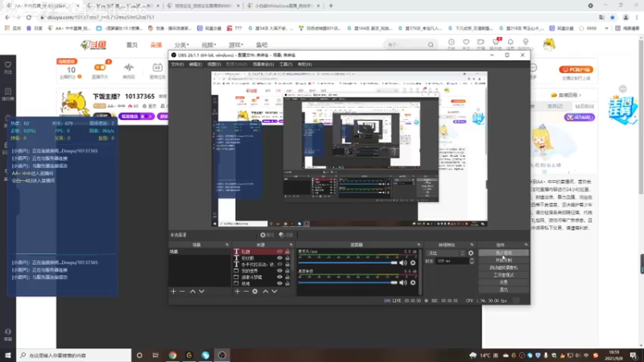Image resolution: width=644 pixels, height=362 pixels.
Task: Remove the selected scene with the minus icon
Action: click(x=183, y=291)
